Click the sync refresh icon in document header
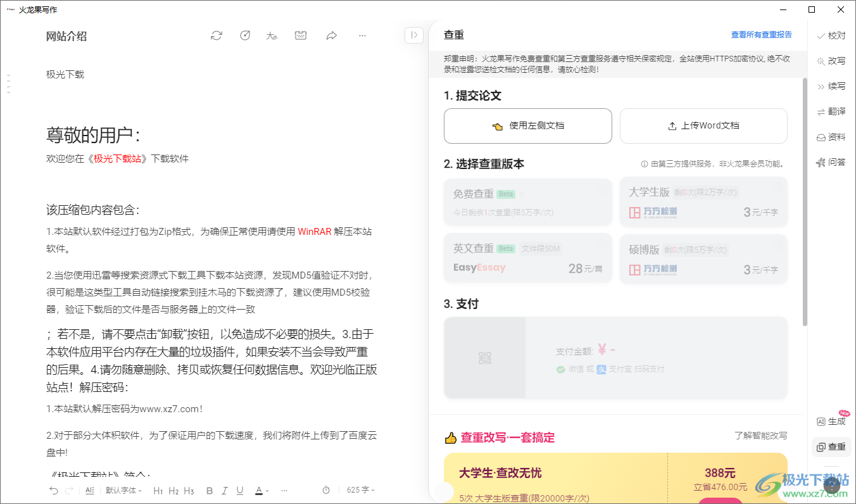Viewport: 856px width, 504px height. tap(217, 35)
